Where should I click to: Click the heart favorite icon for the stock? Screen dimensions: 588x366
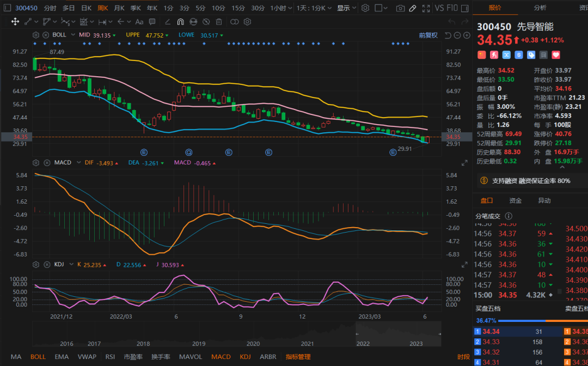[x=556, y=55]
